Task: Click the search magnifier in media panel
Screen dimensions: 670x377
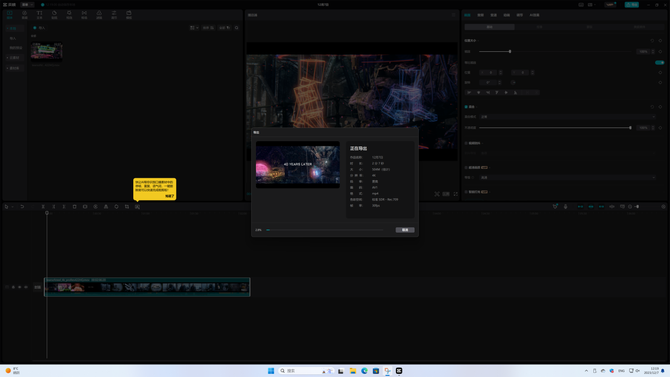Action: (236, 28)
